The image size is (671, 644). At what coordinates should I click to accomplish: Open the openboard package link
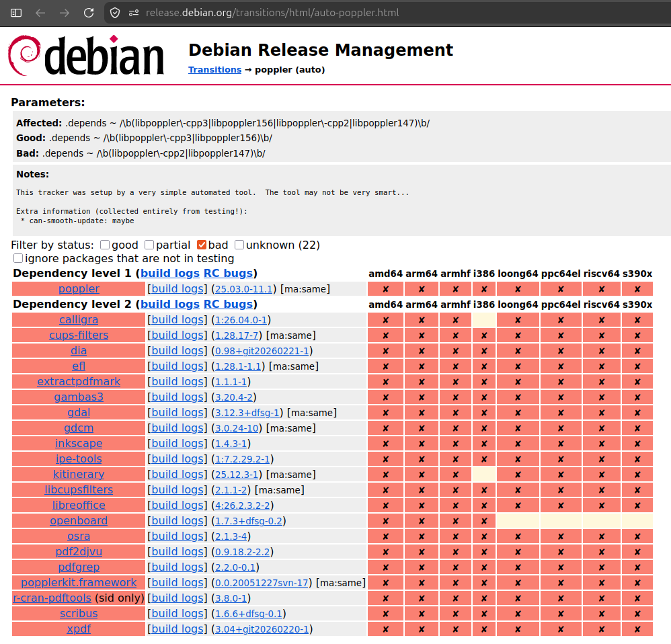79,520
